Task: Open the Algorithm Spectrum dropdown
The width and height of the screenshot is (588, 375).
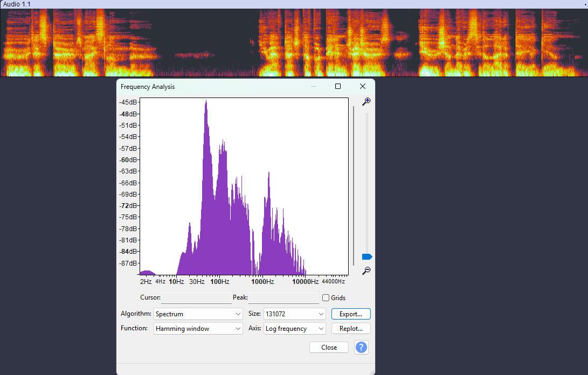Action: [x=198, y=314]
